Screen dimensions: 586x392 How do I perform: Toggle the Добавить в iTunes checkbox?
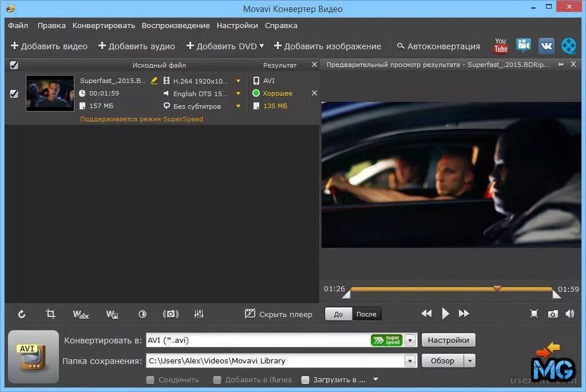click(x=217, y=379)
